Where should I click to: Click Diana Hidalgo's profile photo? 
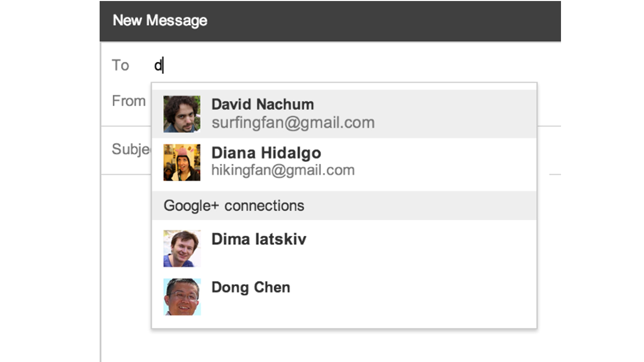[182, 162]
